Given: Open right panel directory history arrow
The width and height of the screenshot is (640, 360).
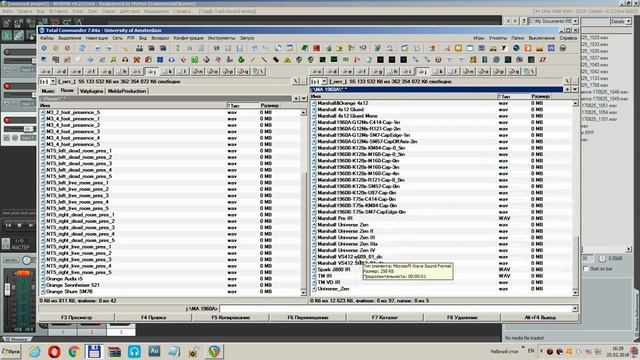Looking at the screenshot, I should pos(575,89).
